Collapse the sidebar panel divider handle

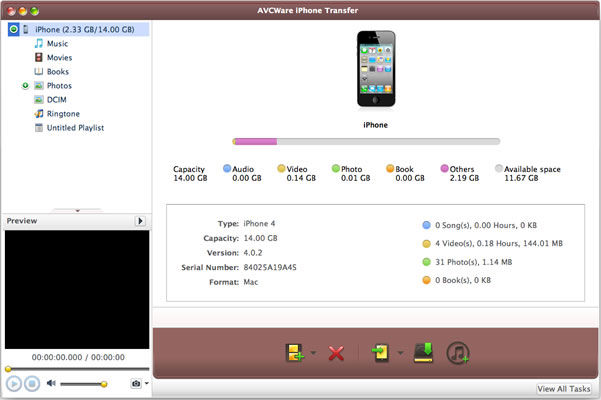[x=77, y=210]
